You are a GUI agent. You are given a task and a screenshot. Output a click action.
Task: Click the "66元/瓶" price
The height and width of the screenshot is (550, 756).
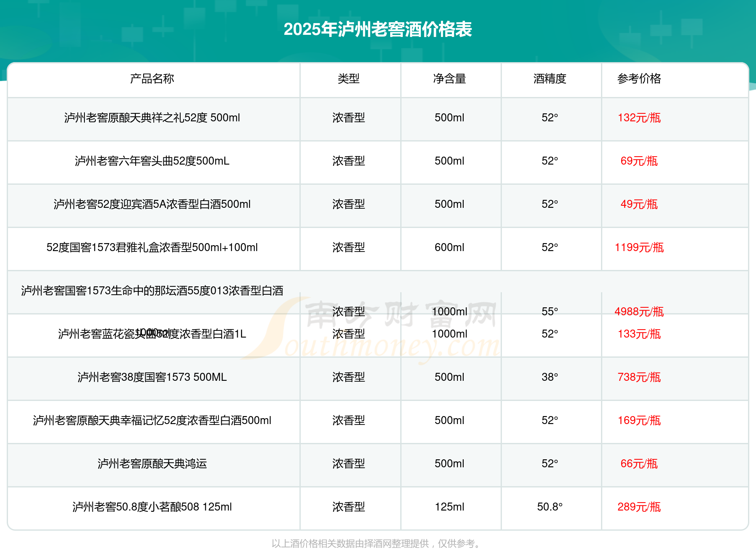[x=639, y=464]
